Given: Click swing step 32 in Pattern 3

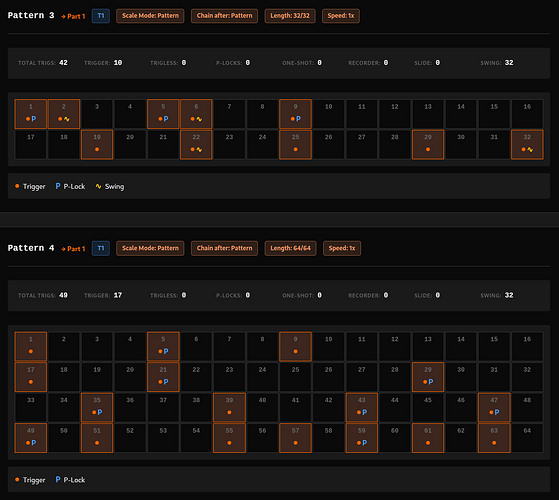Looking at the screenshot, I should pos(527,144).
